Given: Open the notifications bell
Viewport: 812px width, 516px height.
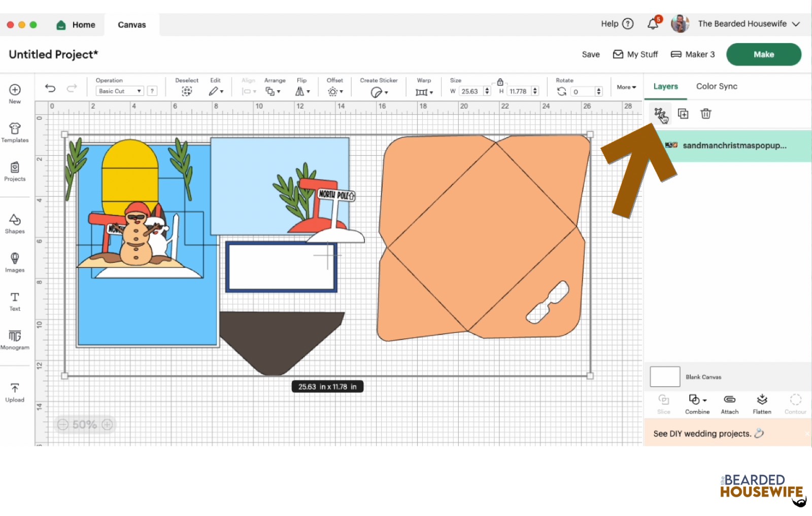Looking at the screenshot, I should point(653,24).
